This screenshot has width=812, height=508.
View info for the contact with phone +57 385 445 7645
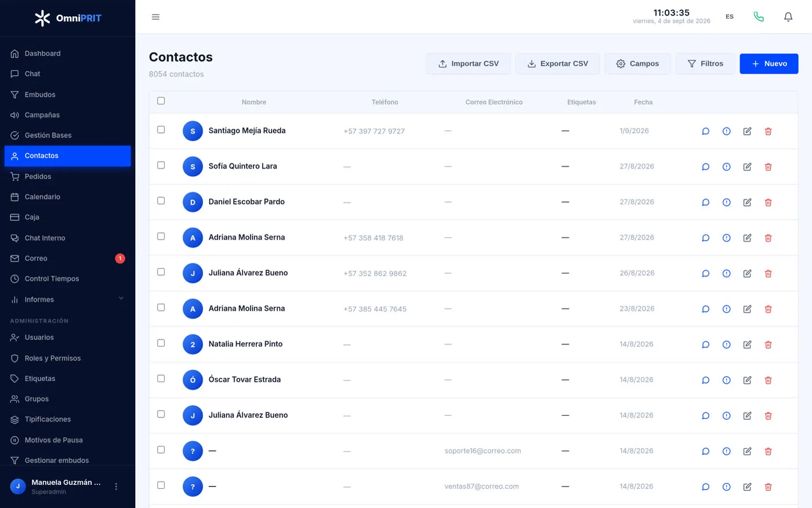tap(726, 309)
